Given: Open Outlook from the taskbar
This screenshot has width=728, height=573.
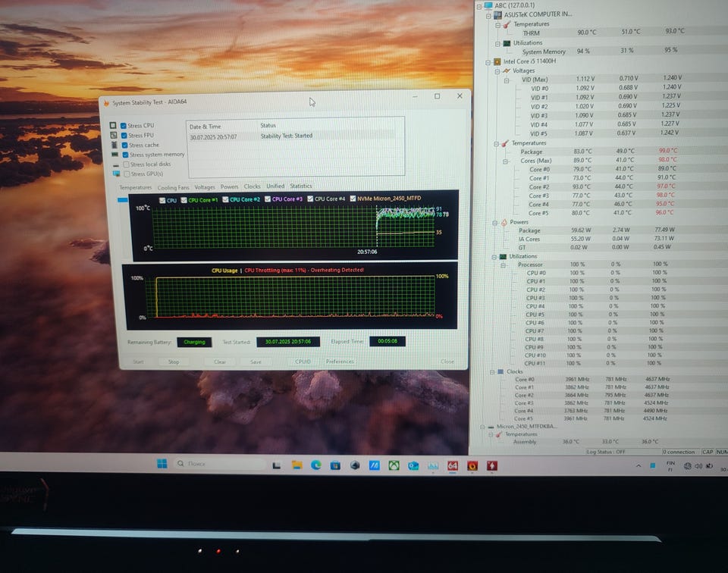Looking at the screenshot, I should 413,465.
